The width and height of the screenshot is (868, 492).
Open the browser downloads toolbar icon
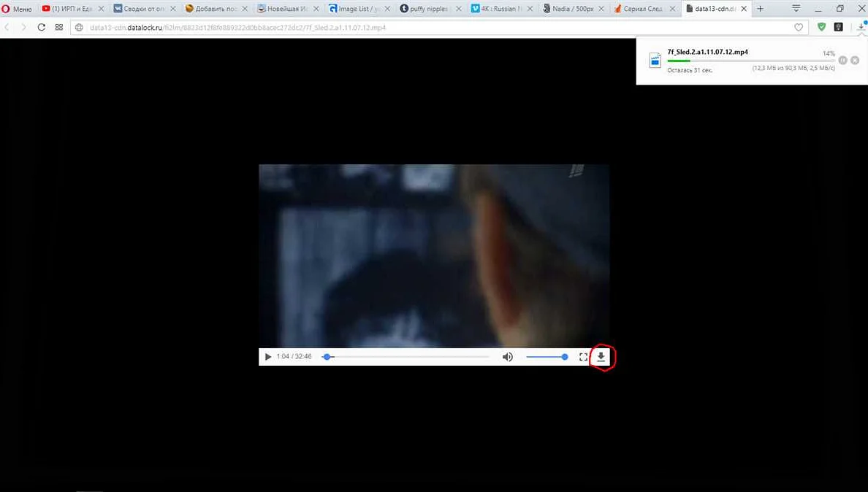click(861, 27)
